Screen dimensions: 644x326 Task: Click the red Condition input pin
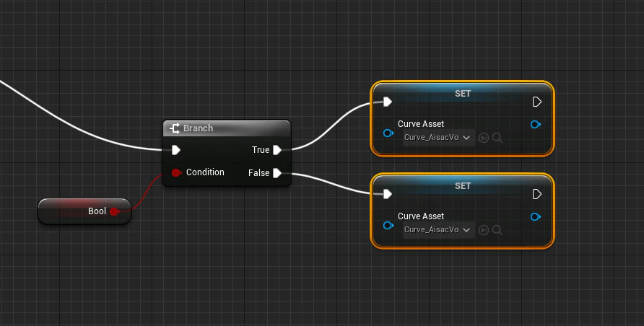[176, 172]
